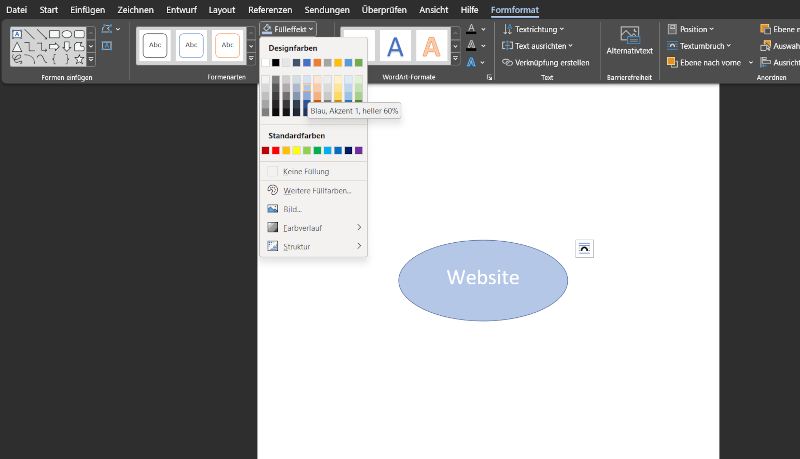800x459 pixels.
Task: Pick the orange WordArt style A
Action: (432, 46)
